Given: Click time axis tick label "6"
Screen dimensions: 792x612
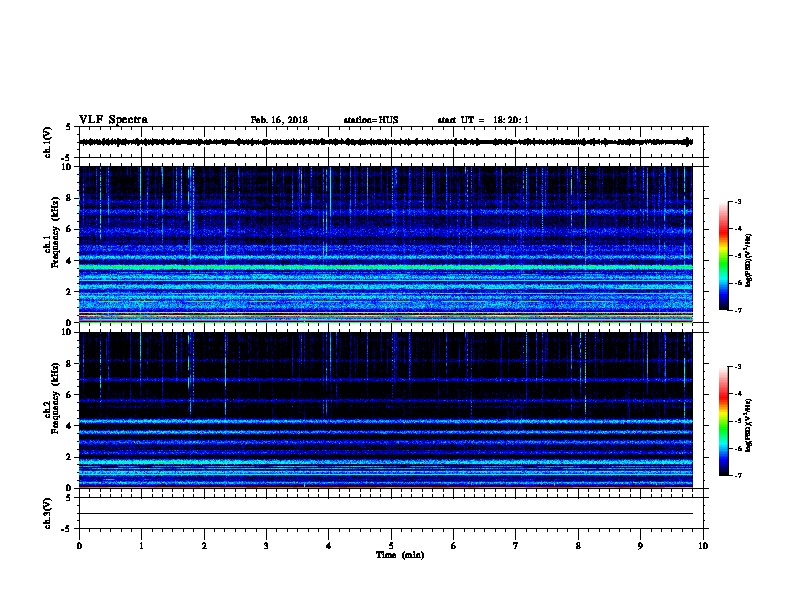Looking at the screenshot, I should tap(453, 545).
